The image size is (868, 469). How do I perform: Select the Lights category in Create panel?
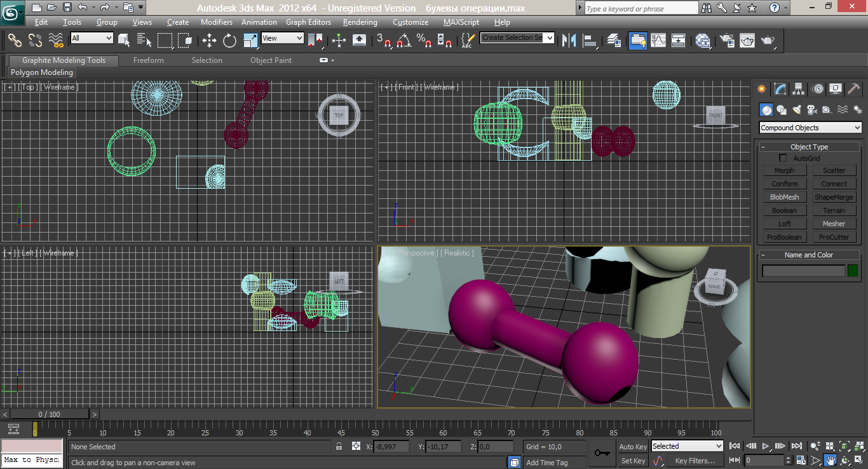coord(797,110)
